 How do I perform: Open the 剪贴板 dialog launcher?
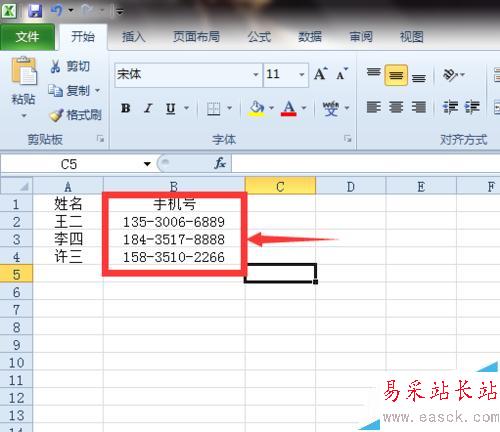coord(100,139)
